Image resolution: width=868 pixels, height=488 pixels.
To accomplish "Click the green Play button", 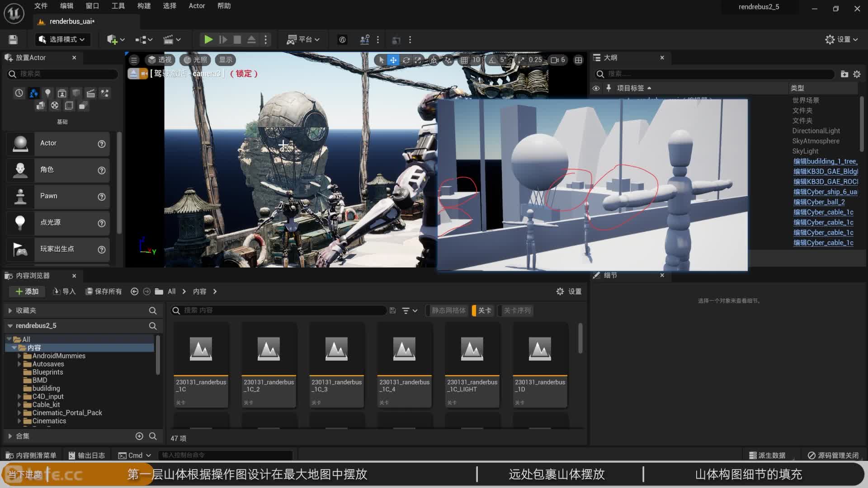I will point(208,40).
